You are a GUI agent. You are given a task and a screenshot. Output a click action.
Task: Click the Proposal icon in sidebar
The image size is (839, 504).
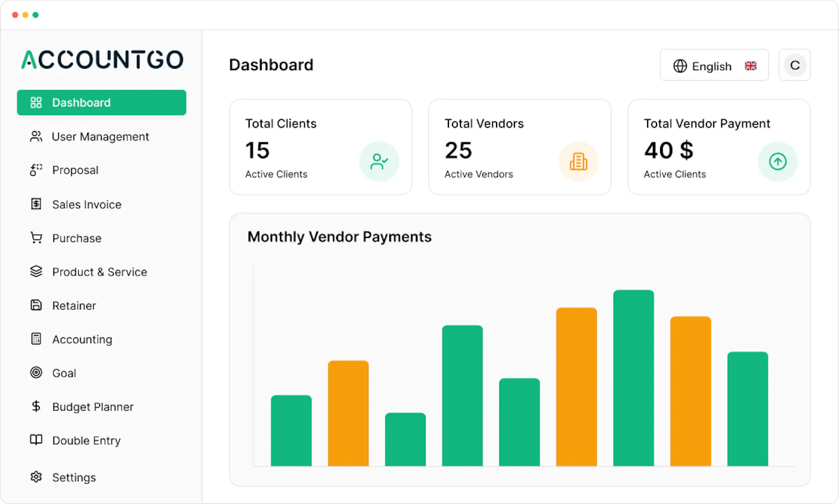pyautogui.click(x=36, y=170)
